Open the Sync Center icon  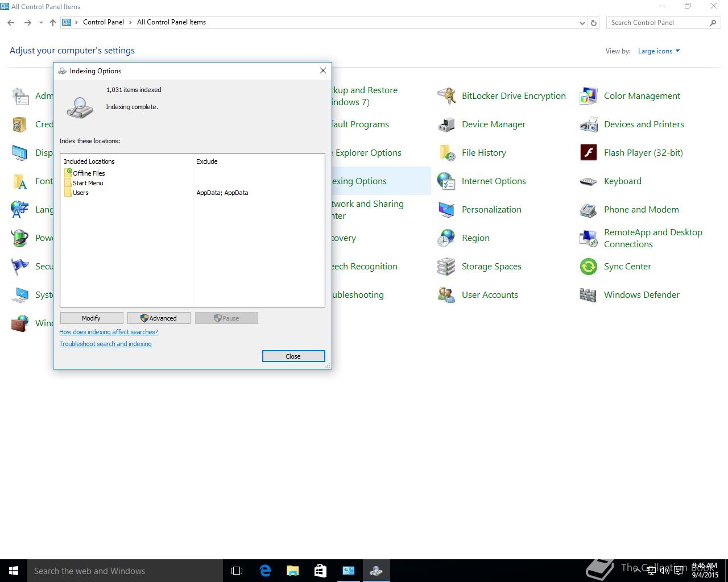(x=589, y=267)
